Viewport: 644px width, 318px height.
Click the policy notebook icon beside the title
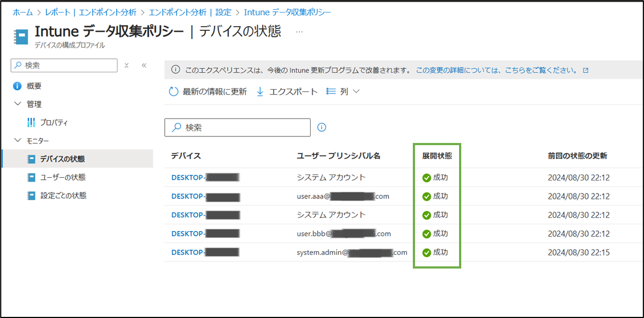pyautogui.click(x=21, y=36)
